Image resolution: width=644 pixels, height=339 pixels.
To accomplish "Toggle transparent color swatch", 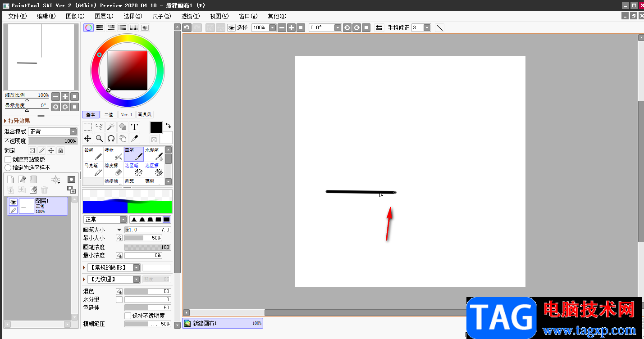I will [154, 140].
